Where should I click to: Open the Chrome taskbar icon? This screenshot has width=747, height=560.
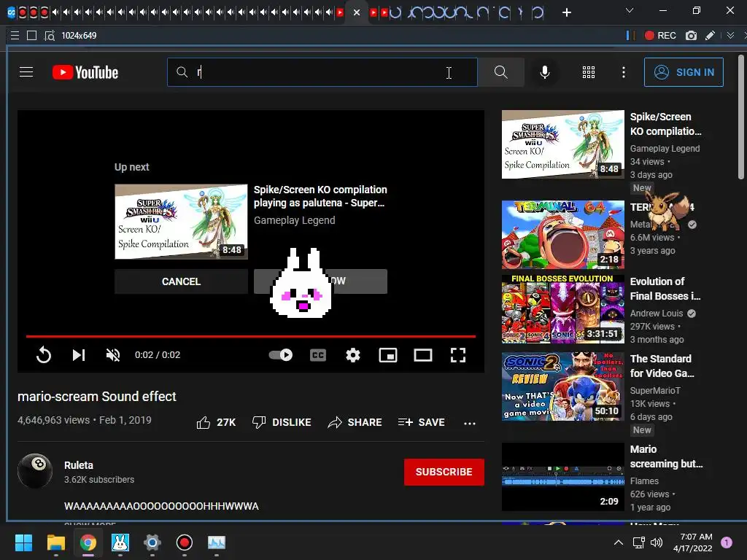click(x=88, y=542)
